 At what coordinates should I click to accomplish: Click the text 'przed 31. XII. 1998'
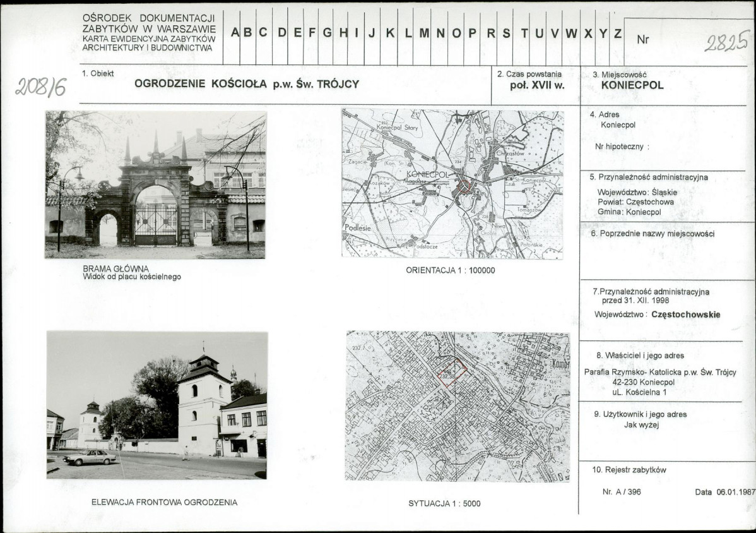click(635, 300)
